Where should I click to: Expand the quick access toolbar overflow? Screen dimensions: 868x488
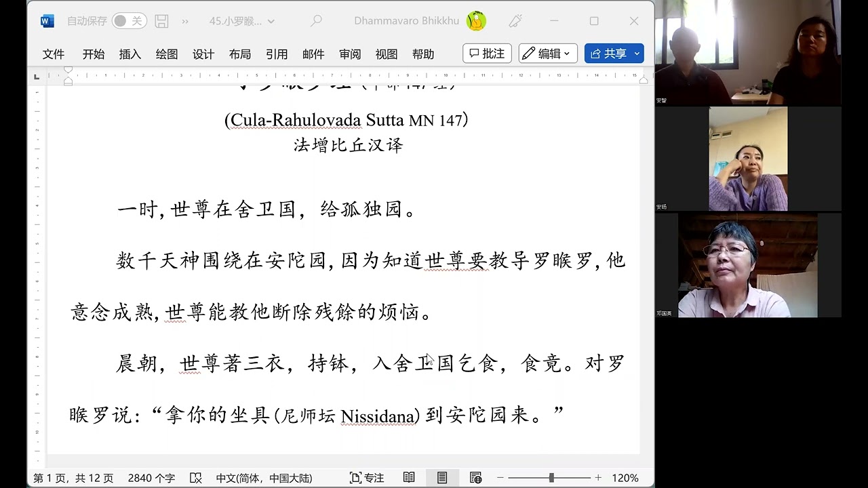185,21
